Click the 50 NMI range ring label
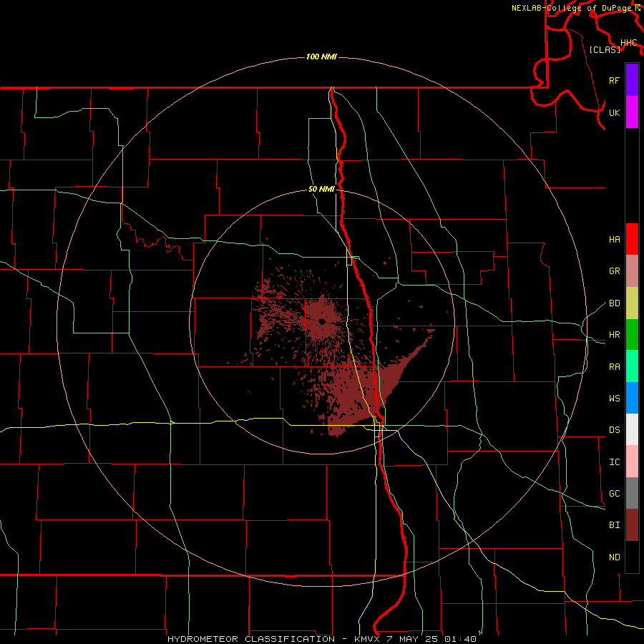 tap(321, 190)
